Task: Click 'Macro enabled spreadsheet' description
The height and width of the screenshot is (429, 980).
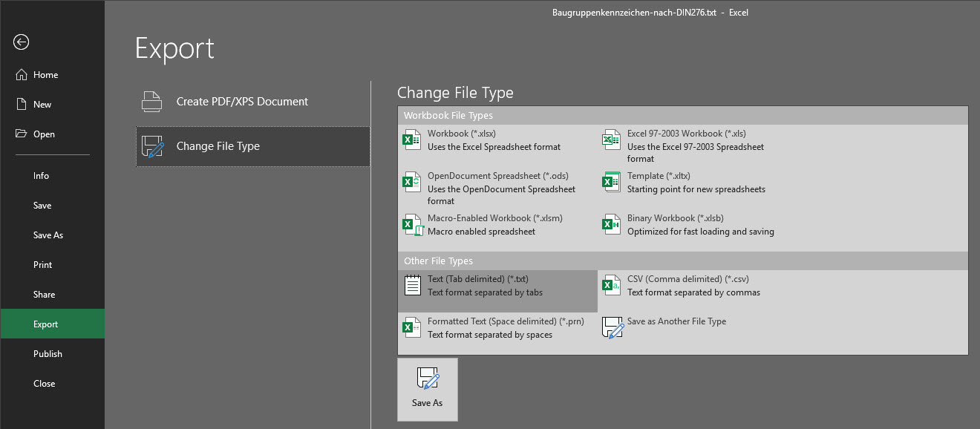Action: (481, 232)
